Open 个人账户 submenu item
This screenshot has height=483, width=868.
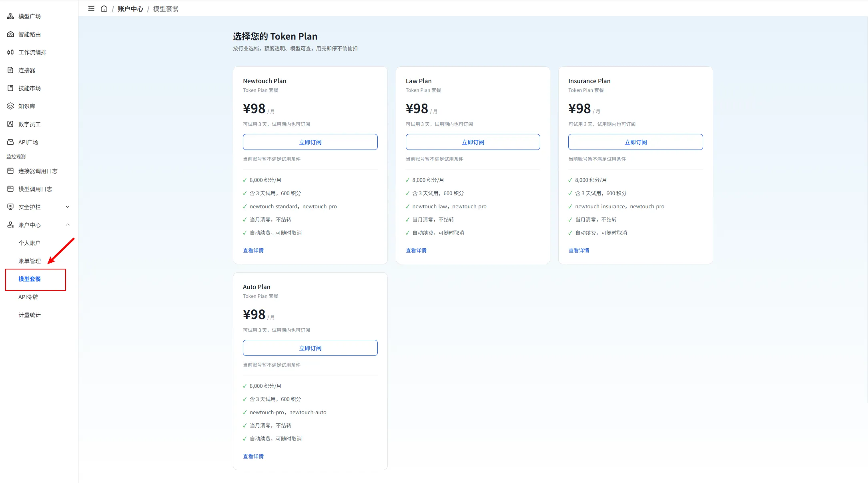point(29,243)
